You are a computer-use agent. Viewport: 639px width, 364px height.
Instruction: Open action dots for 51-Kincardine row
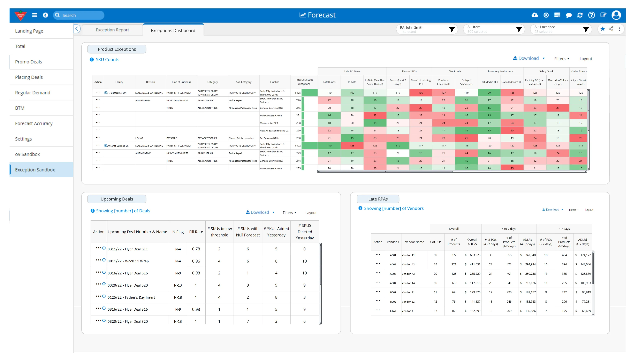coord(98,92)
